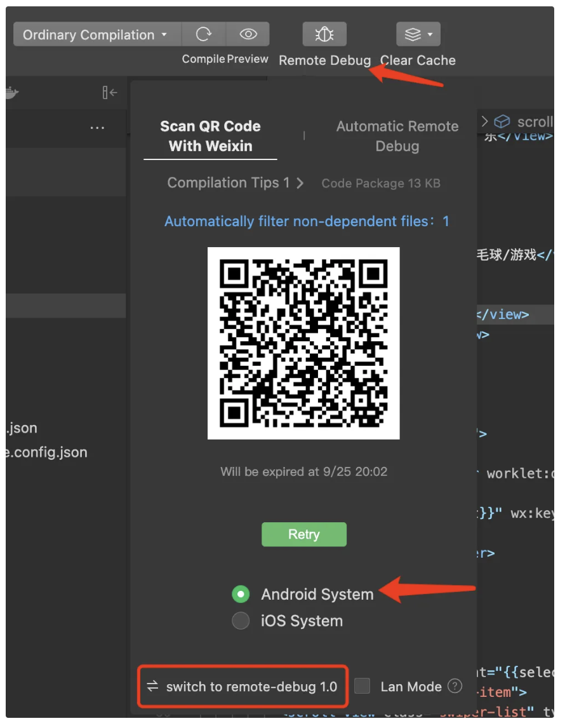Click the green Retry button
The height and width of the screenshot is (728, 565).
click(304, 534)
